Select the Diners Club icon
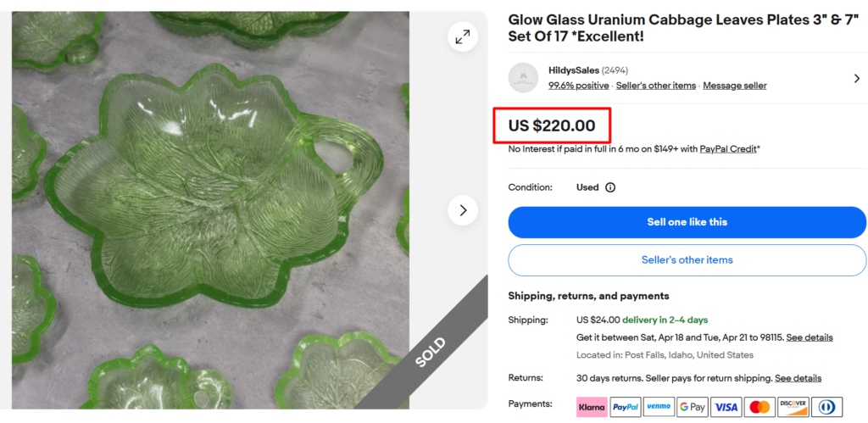 pyautogui.click(x=826, y=407)
